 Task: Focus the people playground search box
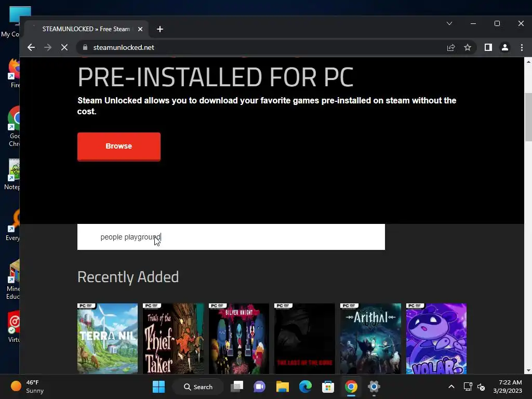(231, 237)
